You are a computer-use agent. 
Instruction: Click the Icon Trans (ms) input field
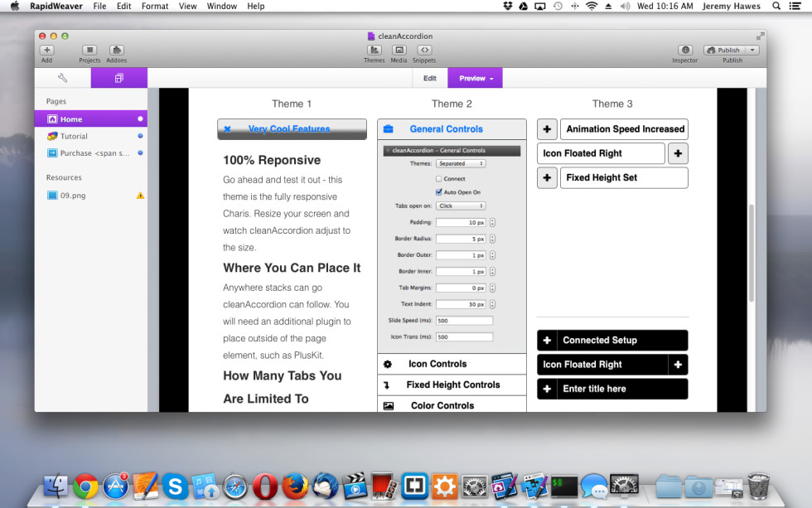[x=464, y=337]
